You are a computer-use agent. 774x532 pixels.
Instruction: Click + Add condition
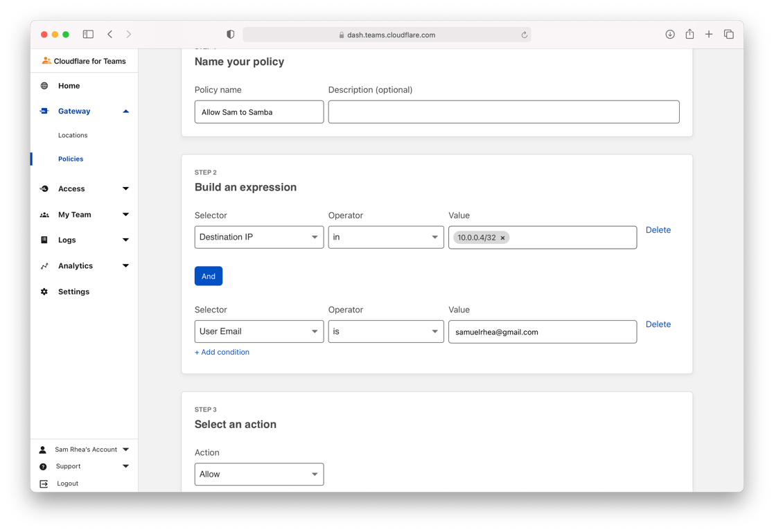click(x=222, y=352)
